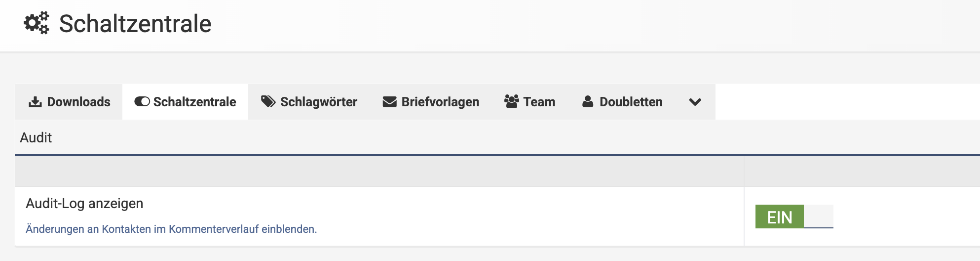Screen dimensions: 980x261
Task: Click the gray handle of the Audit-Log toggle
Action: pyautogui.click(x=818, y=216)
